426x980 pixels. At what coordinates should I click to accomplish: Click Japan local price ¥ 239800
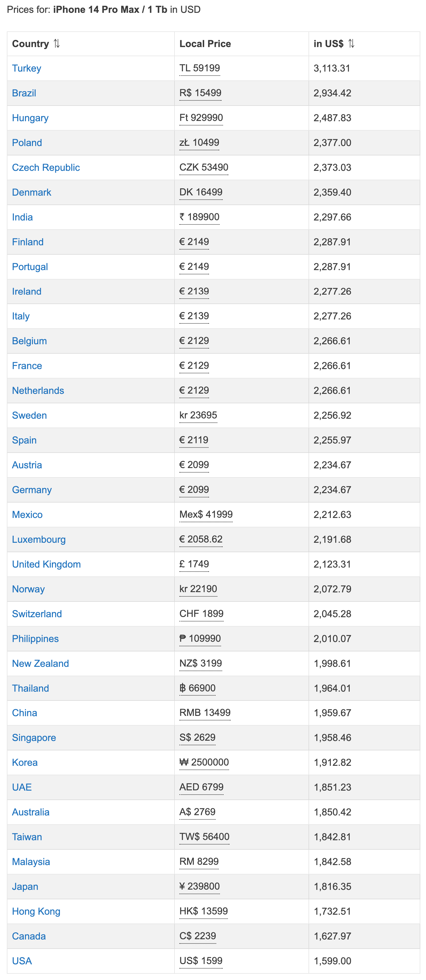coord(200,886)
